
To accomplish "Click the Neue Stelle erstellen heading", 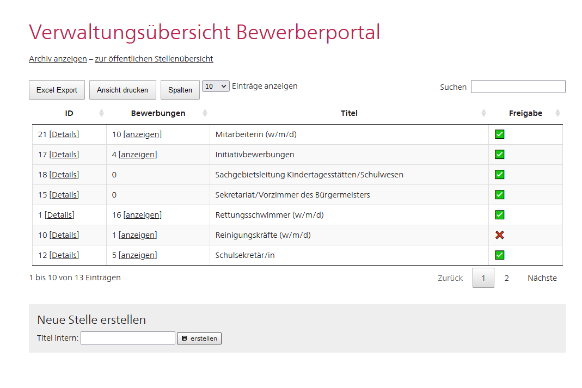I will 91,320.
